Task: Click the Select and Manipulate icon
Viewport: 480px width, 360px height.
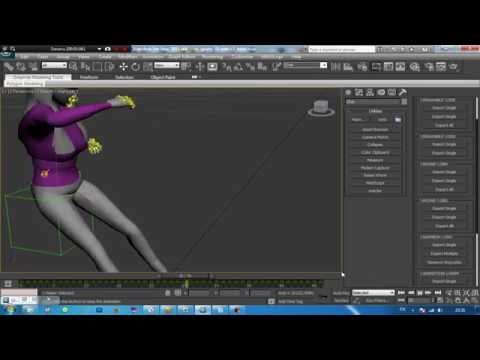Action: (x=200, y=67)
